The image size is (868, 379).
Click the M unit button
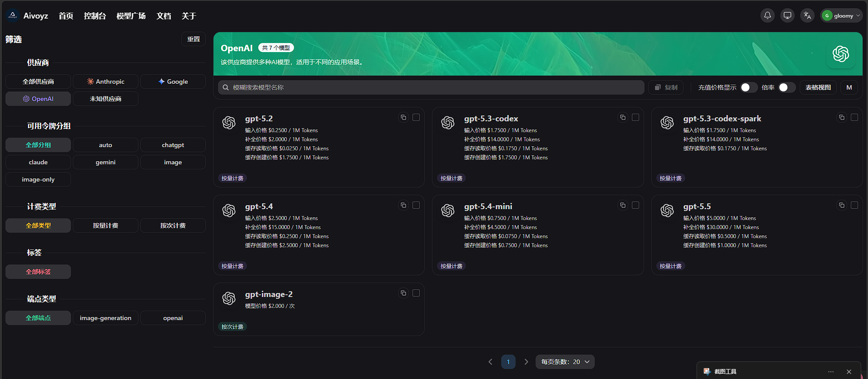849,87
